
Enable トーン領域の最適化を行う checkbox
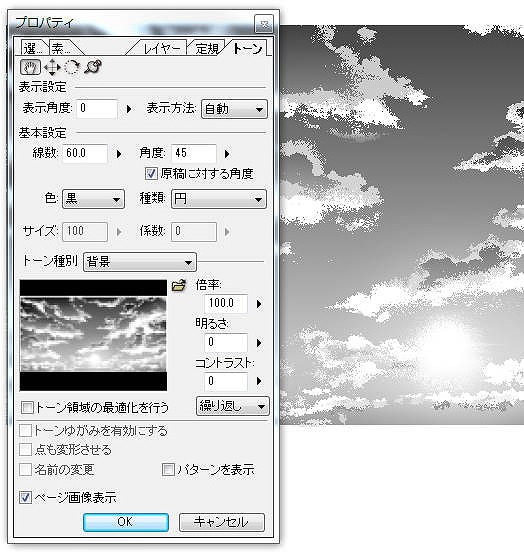click(x=27, y=407)
